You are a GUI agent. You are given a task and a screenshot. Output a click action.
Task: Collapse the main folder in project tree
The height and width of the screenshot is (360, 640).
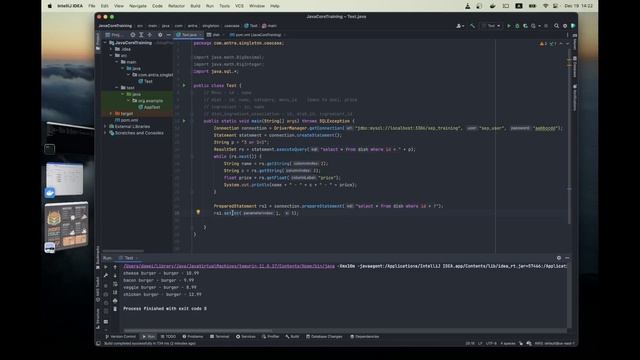coord(117,62)
